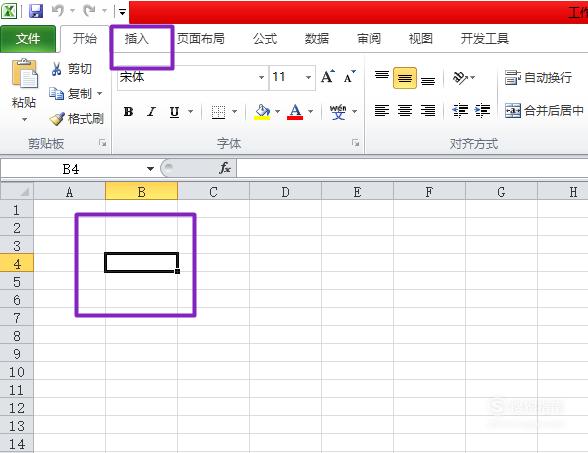Click the Save icon in quick access toolbar
The height and width of the screenshot is (453, 588).
pyautogui.click(x=36, y=11)
